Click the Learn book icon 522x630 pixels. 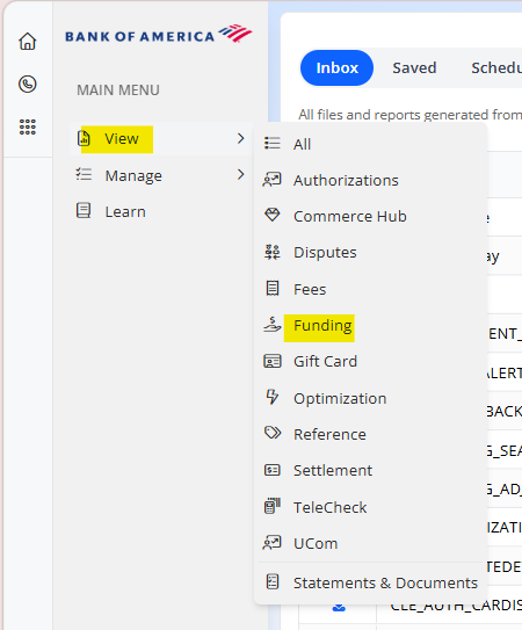point(84,211)
